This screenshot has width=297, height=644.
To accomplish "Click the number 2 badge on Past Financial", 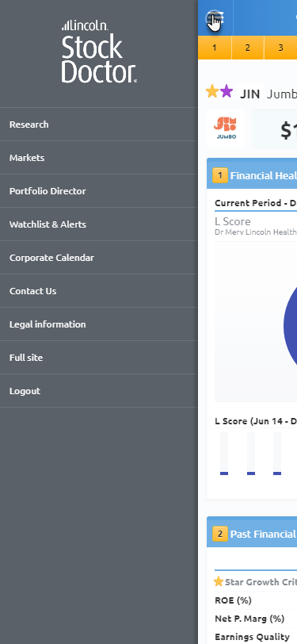I will tap(220, 534).
